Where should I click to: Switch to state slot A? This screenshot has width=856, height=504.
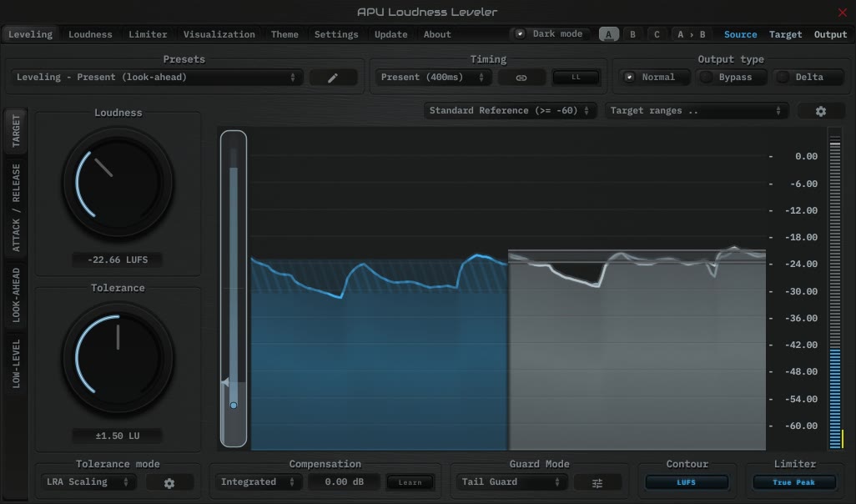[x=609, y=34]
